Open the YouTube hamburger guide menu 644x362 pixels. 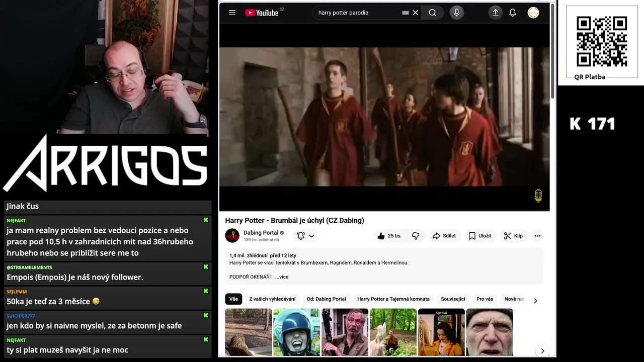pos(232,13)
